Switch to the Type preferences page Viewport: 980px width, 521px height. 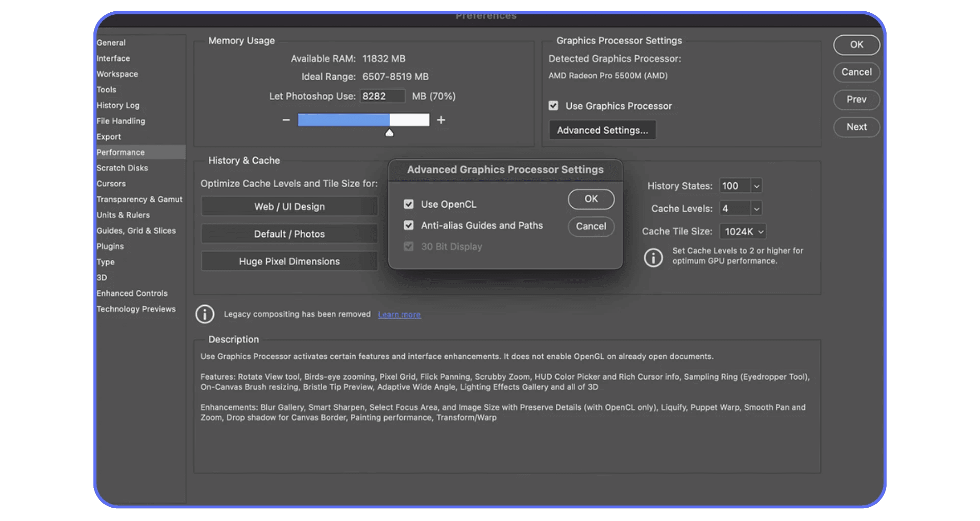106,262
